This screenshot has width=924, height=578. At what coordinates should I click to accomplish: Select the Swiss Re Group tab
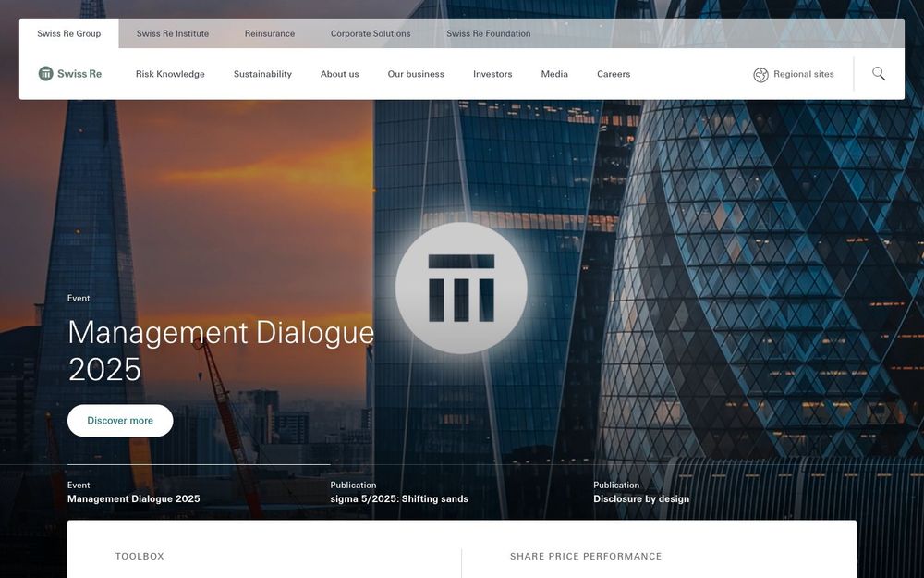tap(68, 32)
